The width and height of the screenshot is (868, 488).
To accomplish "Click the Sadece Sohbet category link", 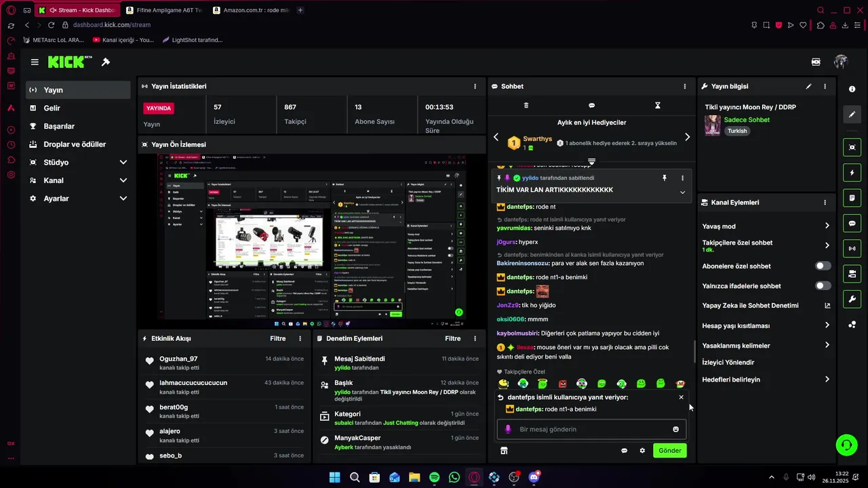I will pos(747,120).
